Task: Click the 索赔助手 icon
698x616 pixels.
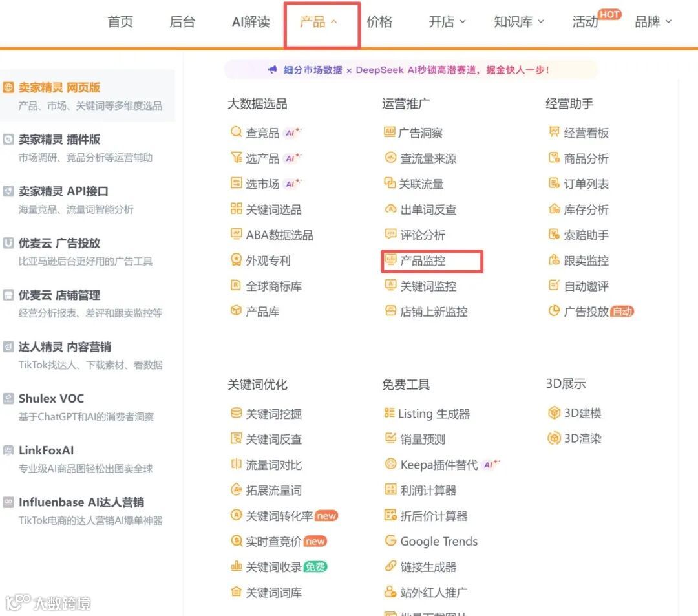Action: (x=554, y=234)
